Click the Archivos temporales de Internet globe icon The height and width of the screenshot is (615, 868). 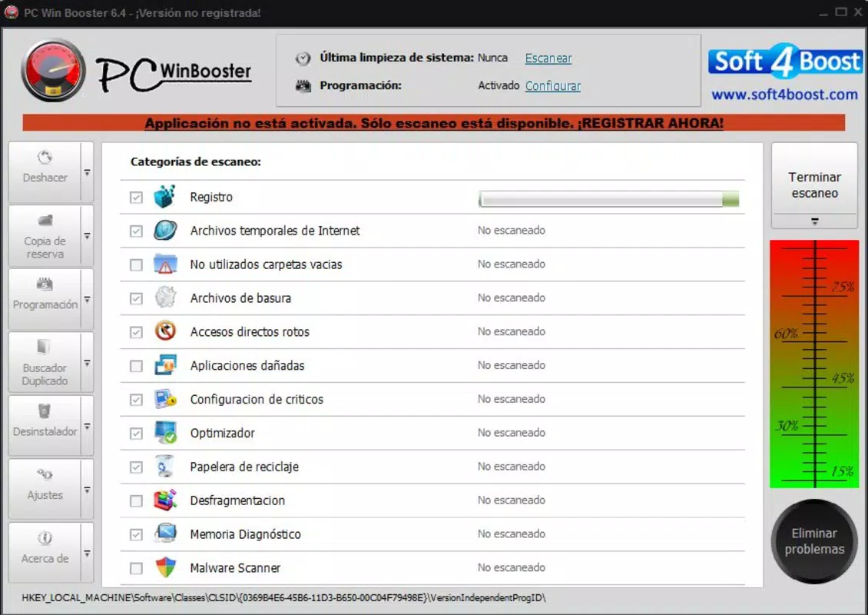[165, 231]
